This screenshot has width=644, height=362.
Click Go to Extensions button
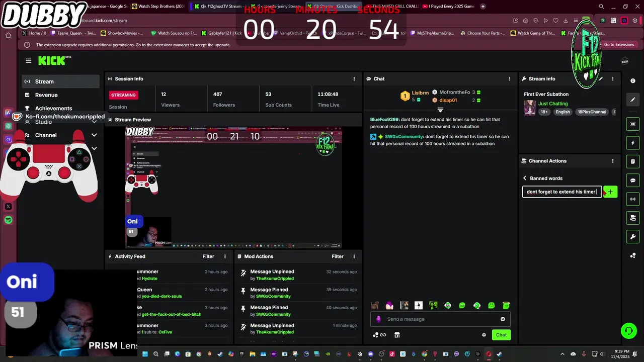[x=619, y=45]
